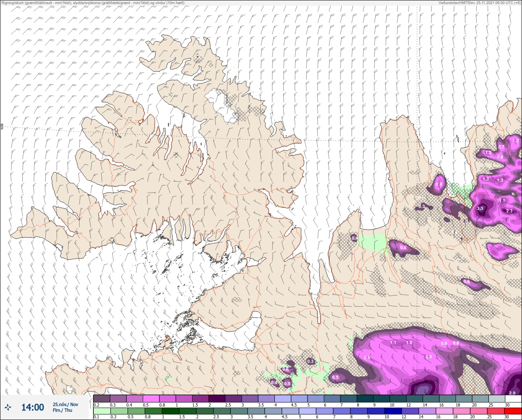Click the 0.7 precipitation value on the map
The width and height of the screenshot is (522, 420).
501,147
